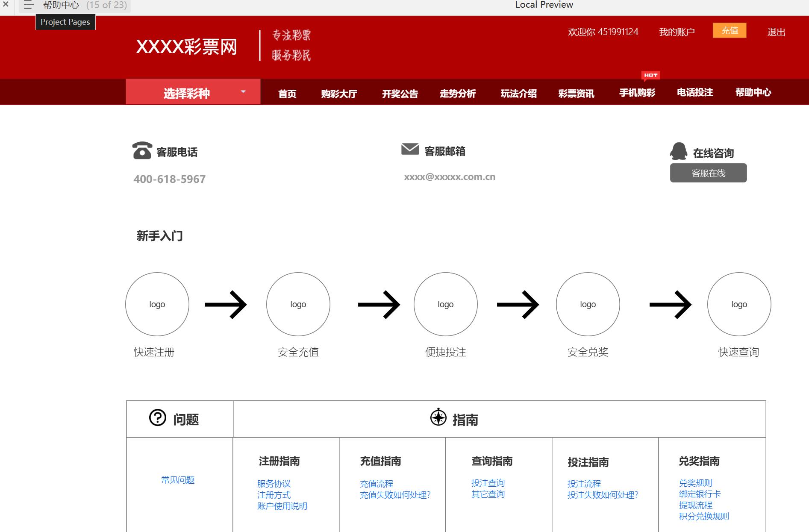Screen dimensions: 809x532
Task: Expand the 选择彩种 dropdown arrow
Action: (x=243, y=91)
